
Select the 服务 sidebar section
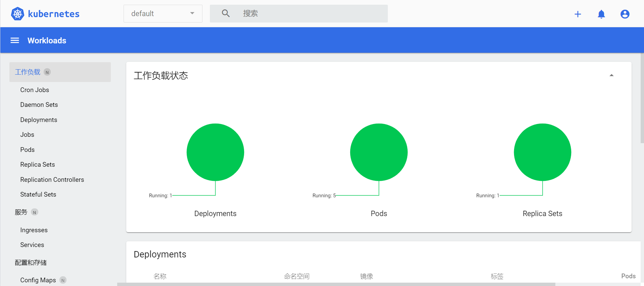[21, 212]
